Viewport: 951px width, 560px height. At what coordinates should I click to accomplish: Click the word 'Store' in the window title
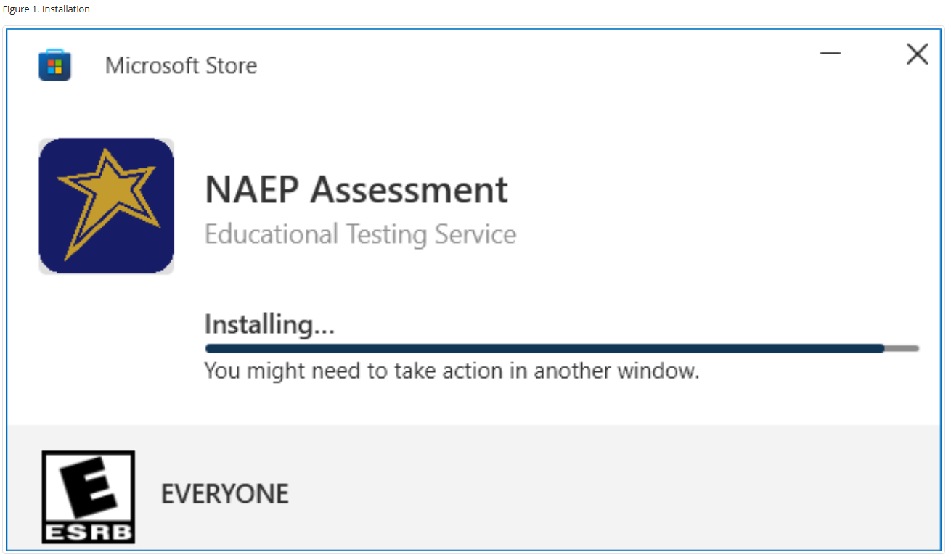tap(230, 66)
